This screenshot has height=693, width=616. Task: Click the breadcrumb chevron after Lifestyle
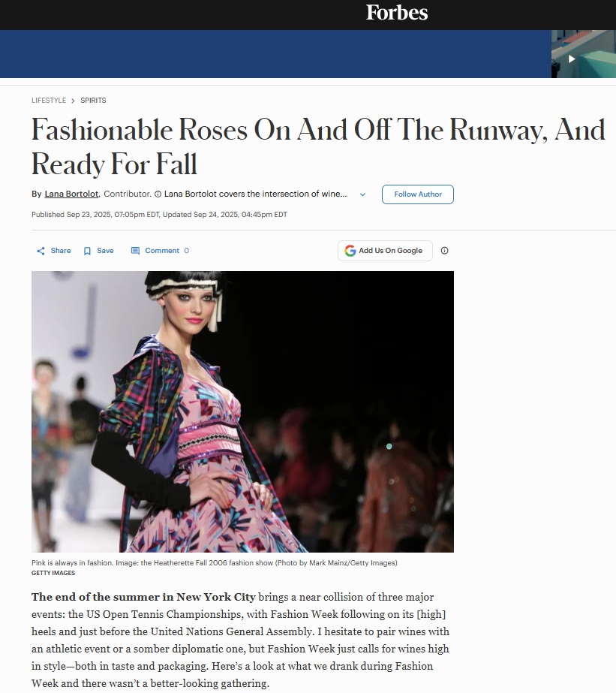[73, 101]
